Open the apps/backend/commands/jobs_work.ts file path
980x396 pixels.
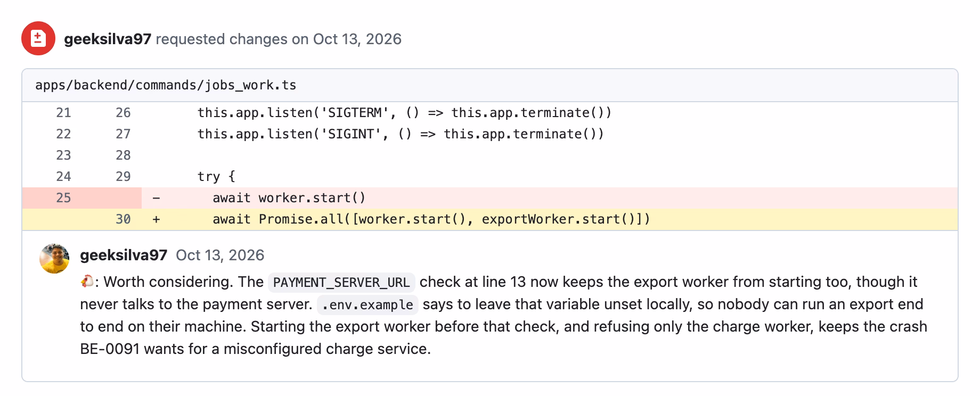coord(166,85)
